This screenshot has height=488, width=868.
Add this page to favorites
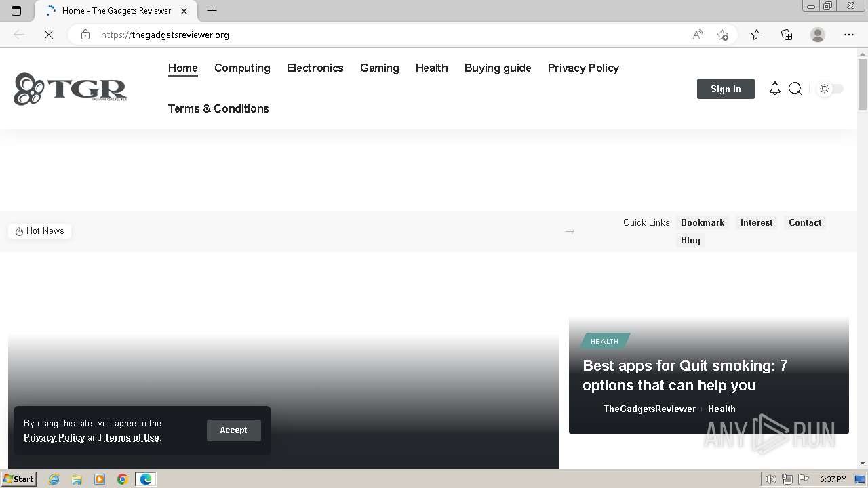(x=722, y=35)
